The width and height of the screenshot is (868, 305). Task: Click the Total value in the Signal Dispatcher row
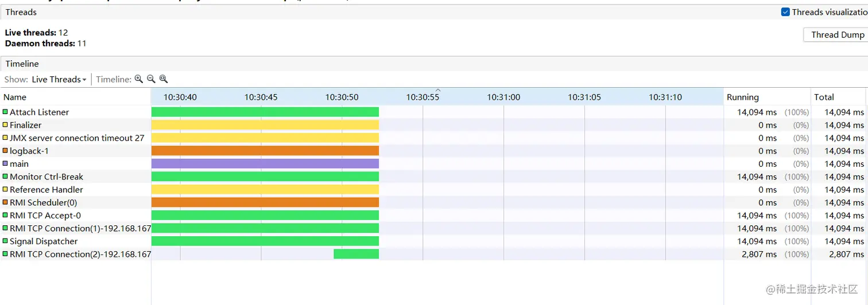(844, 241)
